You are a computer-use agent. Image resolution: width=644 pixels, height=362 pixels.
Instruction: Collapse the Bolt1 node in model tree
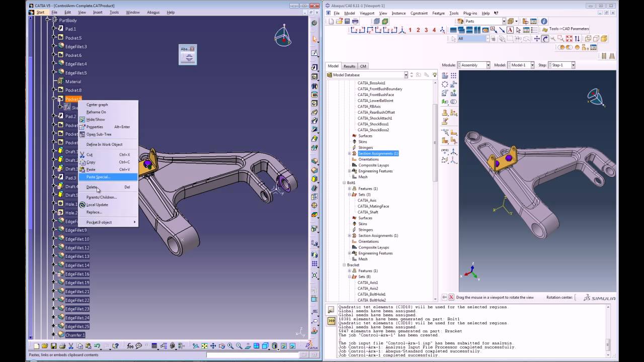[x=345, y=183]
